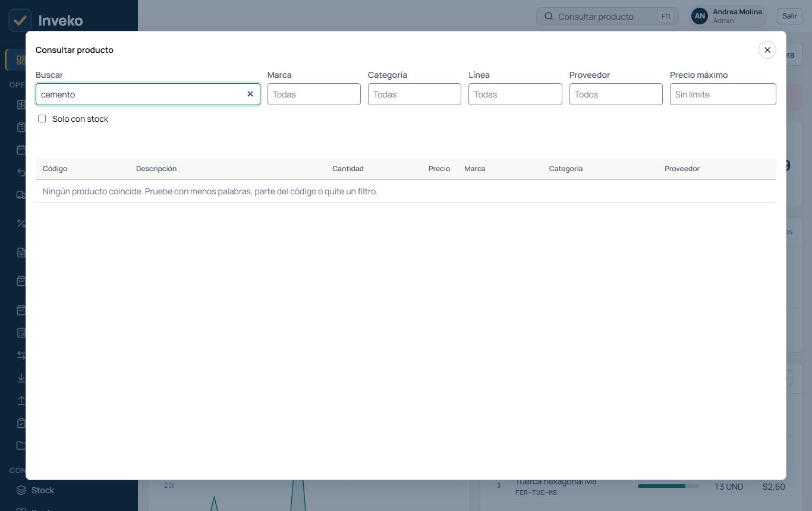The width and height of the screenshot is (812, 511).
Task: Click the Cantidad column header
Action: [x=348, y=169]
